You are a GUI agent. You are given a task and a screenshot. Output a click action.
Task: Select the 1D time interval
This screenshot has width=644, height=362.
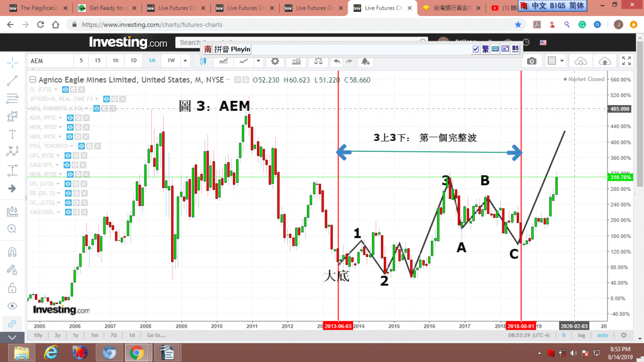134,61
